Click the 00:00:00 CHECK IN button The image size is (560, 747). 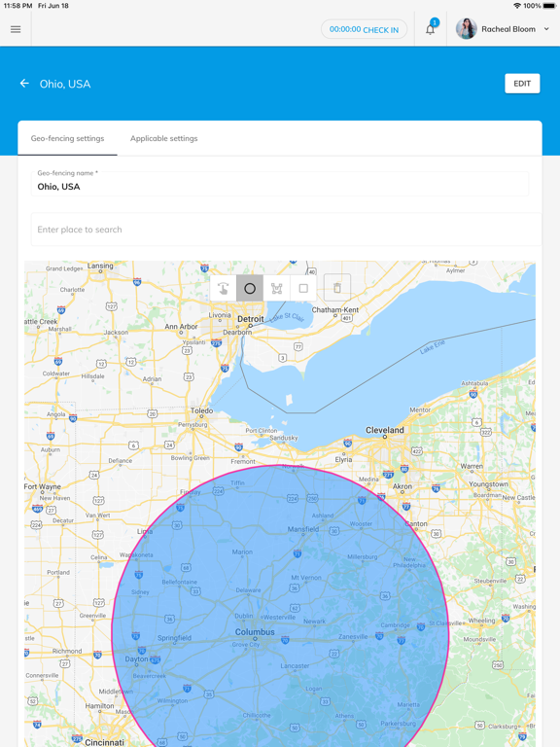(x=364, y=29)
